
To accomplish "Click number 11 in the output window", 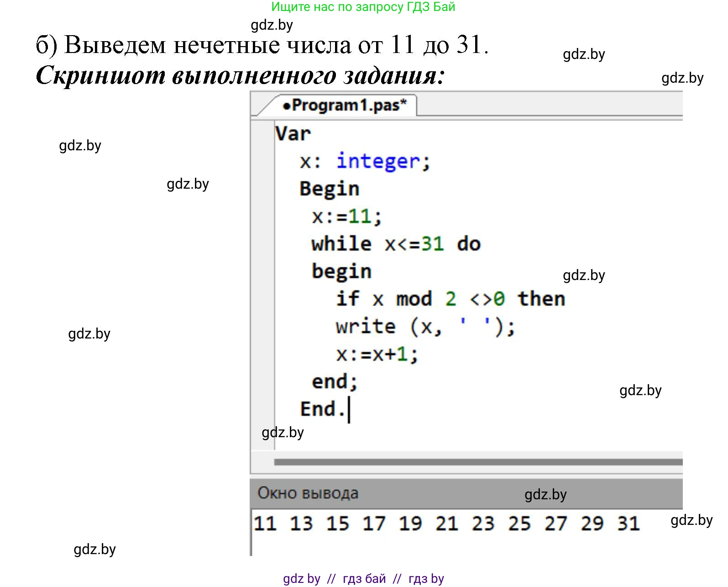I will pos(265,524).
